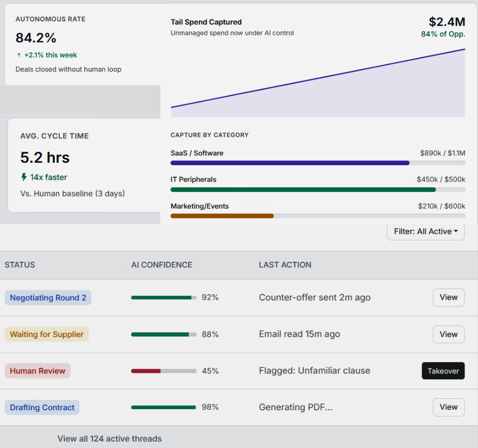Click the Negotiating Round 2 status badge

(x=48, y=298)
